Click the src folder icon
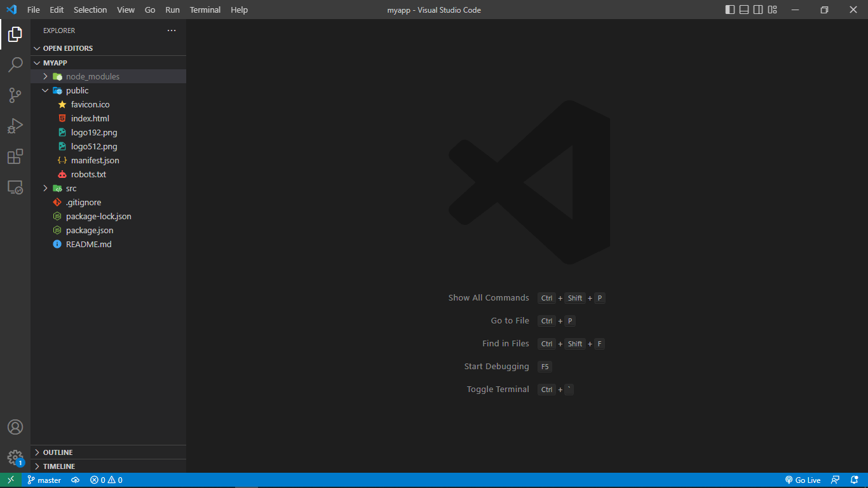Image resolution: width=868 pixels, height=488 pixels. [57, 188]
